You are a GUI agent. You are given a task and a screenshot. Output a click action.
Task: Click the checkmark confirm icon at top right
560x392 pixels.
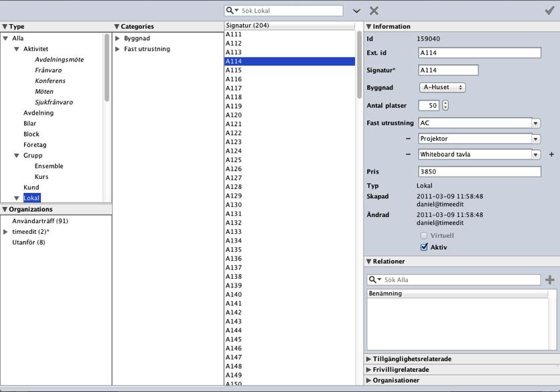pos(549,11)
